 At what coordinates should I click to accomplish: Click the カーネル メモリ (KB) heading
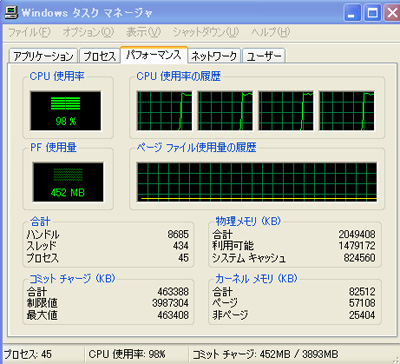point(256,278)
